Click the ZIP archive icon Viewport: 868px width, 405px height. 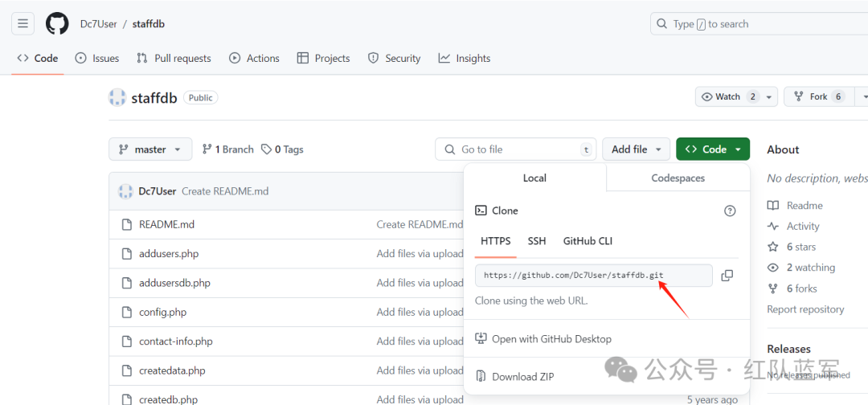tap(481, 376)
